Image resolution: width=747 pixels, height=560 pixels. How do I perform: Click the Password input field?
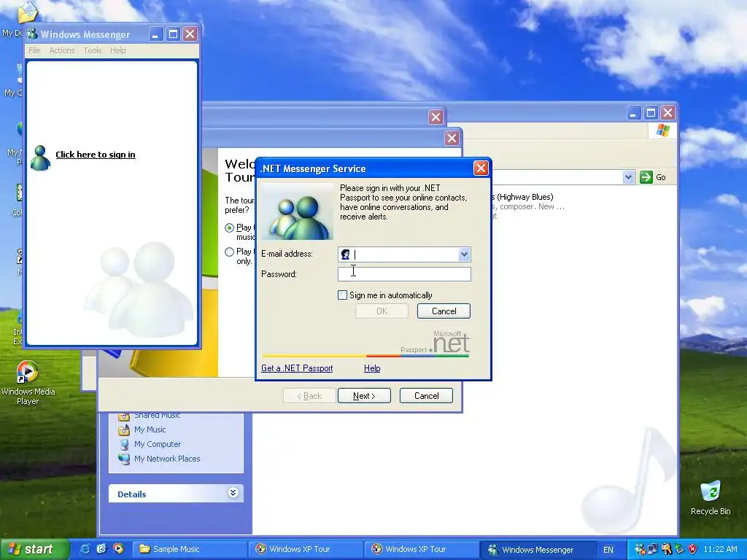point(404,274)
